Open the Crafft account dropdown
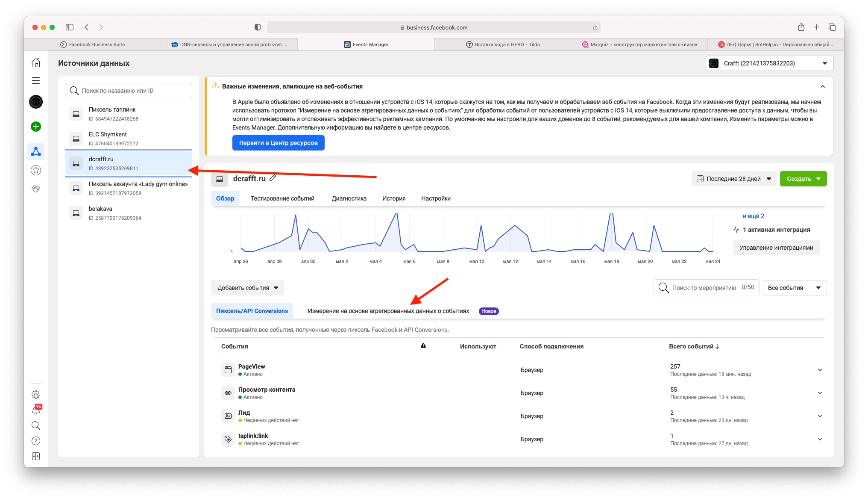Image resolution: width=868 pixels, height=499 pixels. 769,63
